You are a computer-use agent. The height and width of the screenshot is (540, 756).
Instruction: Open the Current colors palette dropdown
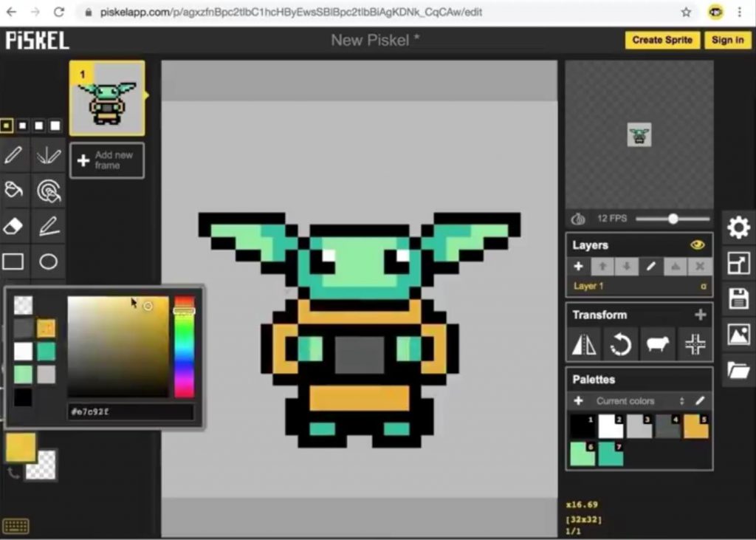tap(639, 401)
